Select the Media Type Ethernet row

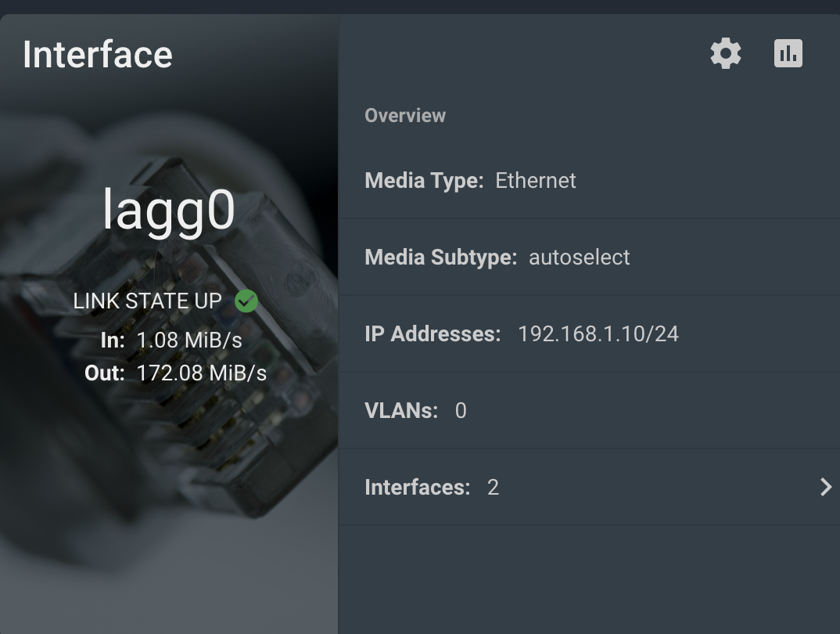pyautogui.click(x=589, y=181)
